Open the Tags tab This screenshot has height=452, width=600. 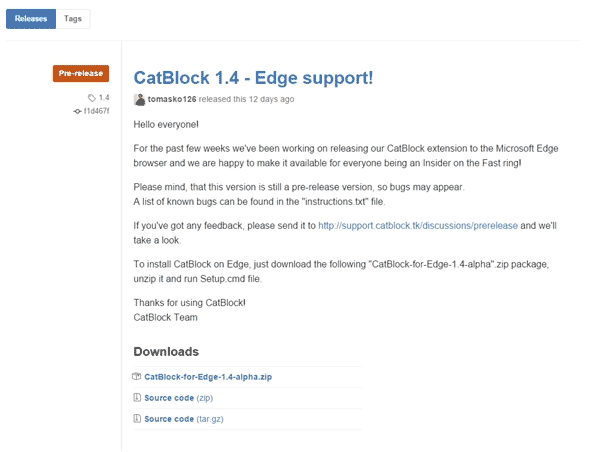click(x=73, y=19)
